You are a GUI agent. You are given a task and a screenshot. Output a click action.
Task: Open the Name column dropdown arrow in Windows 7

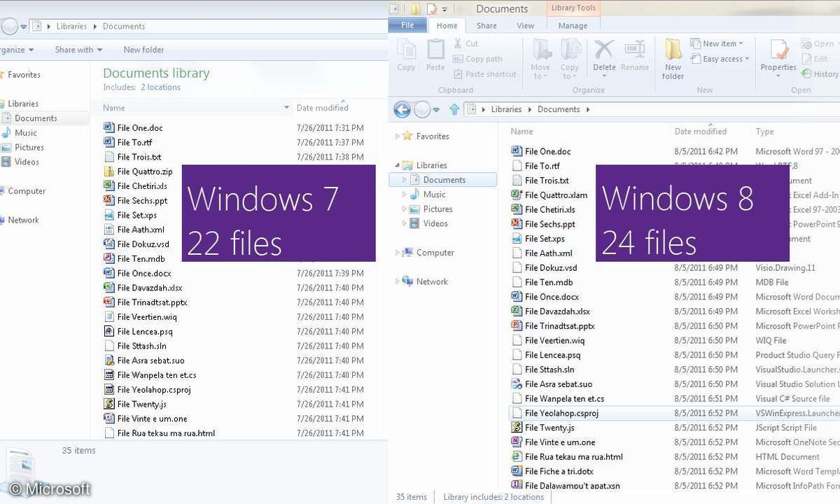286,108
